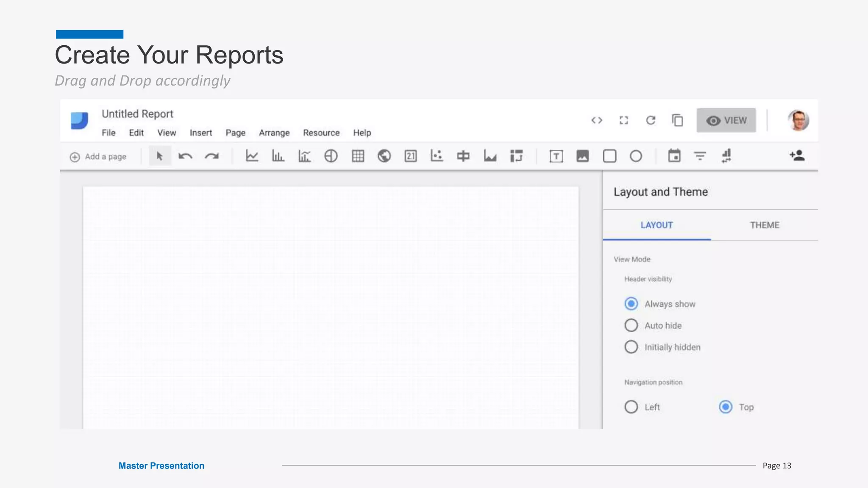Refresh the report data
This screenshot has height=488, width=868.
pyautogui.click(x=651, y=120)
